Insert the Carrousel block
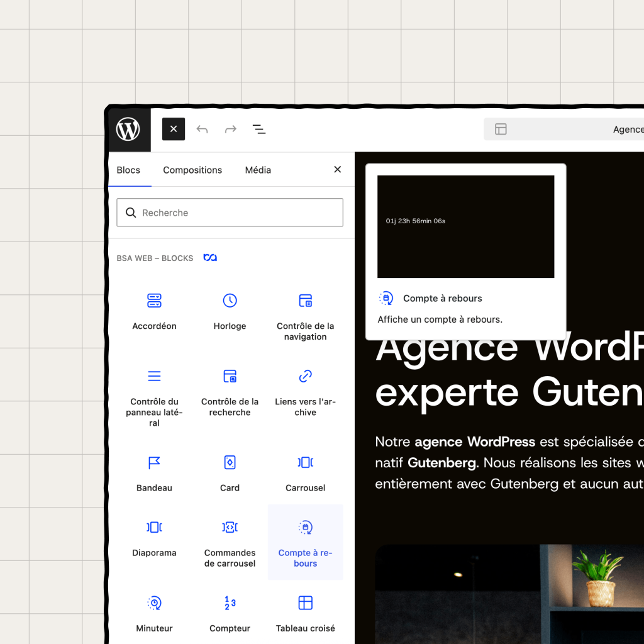This screenshot has height=644, width=644. (x=305, y=472)
